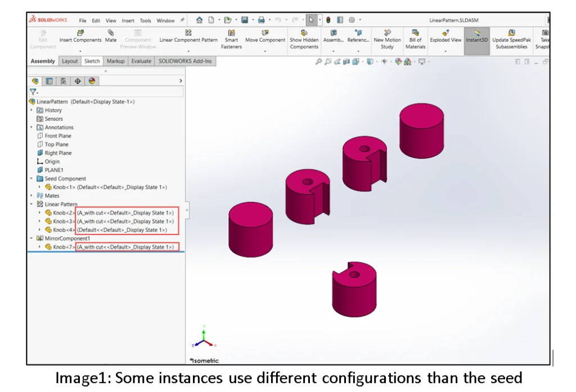Select the Front Plane item
This screenshot has width=576, height=392.
[x=58, y=136]
